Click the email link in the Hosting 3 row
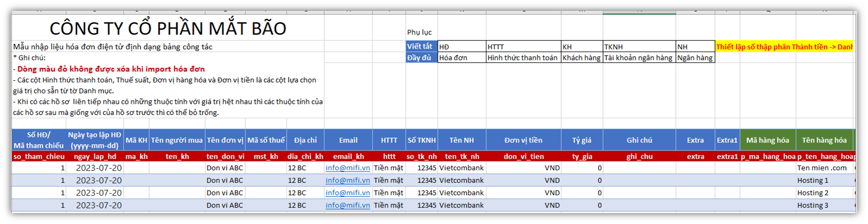 coord(347,206)
